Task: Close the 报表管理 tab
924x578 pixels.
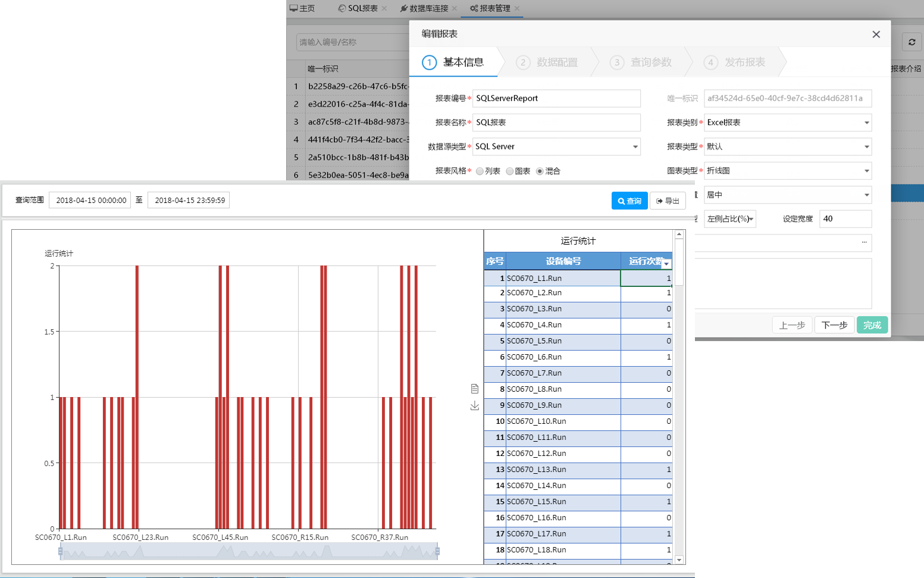Action: tap(517, 8)
